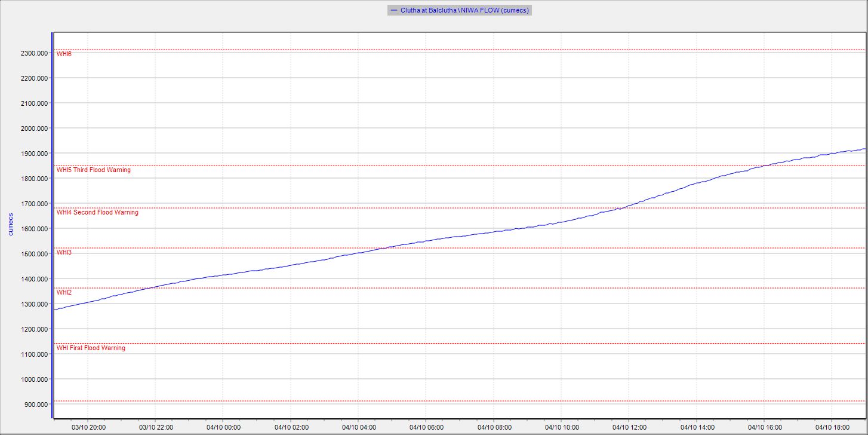
Task: Click the blue line swatch in legend
Action: pyautogui.click(x=393, y=10)
